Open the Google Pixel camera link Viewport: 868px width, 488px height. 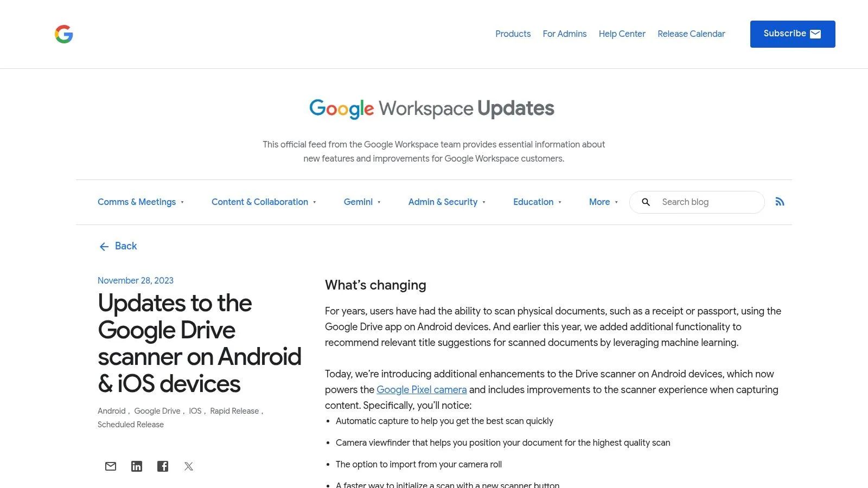(422, 389)
